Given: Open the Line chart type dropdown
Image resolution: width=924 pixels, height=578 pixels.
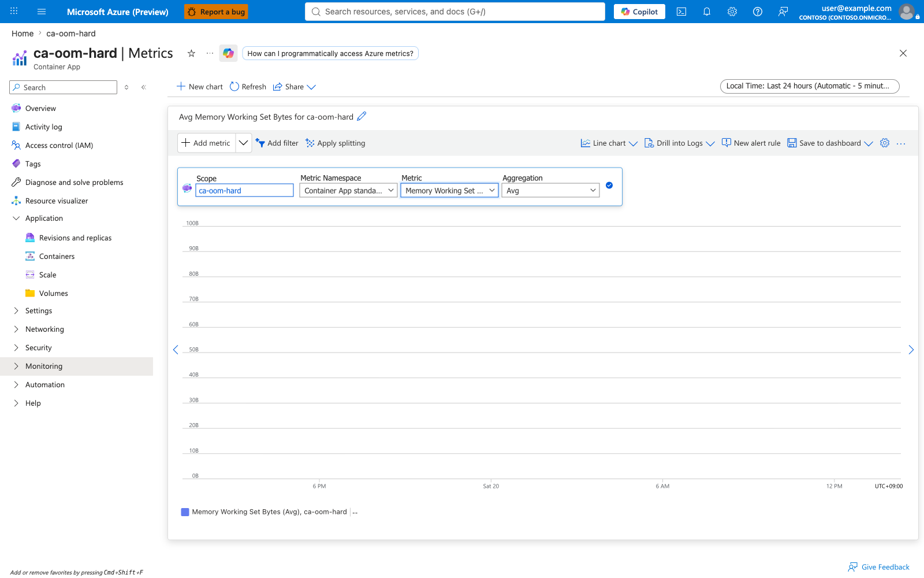Looking at the screenshot, I should pos(609,143).
